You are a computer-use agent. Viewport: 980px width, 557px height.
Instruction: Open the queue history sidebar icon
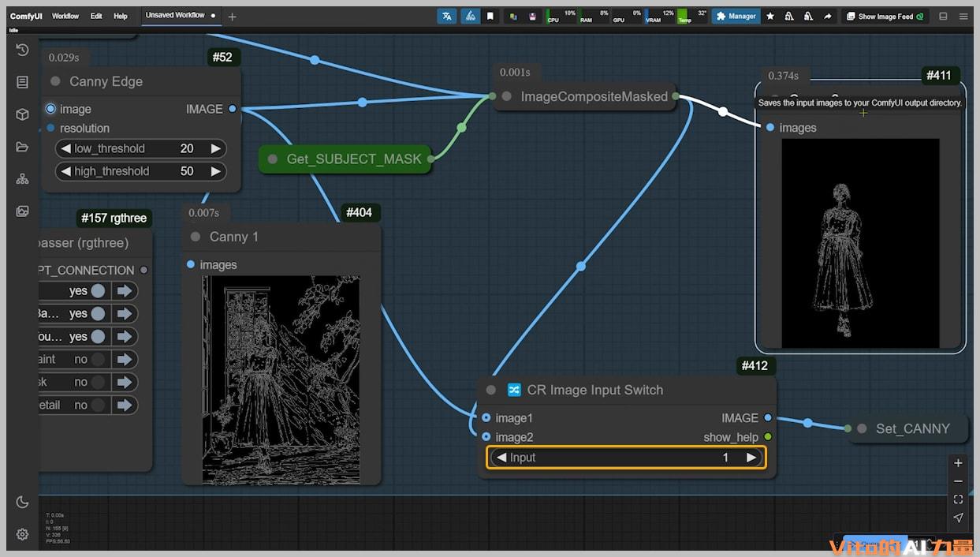(x=22, y=50)
